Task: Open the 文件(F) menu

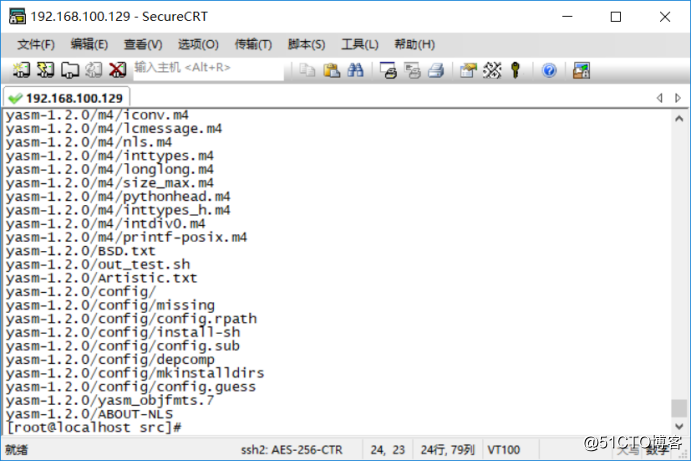Action: 36,44
